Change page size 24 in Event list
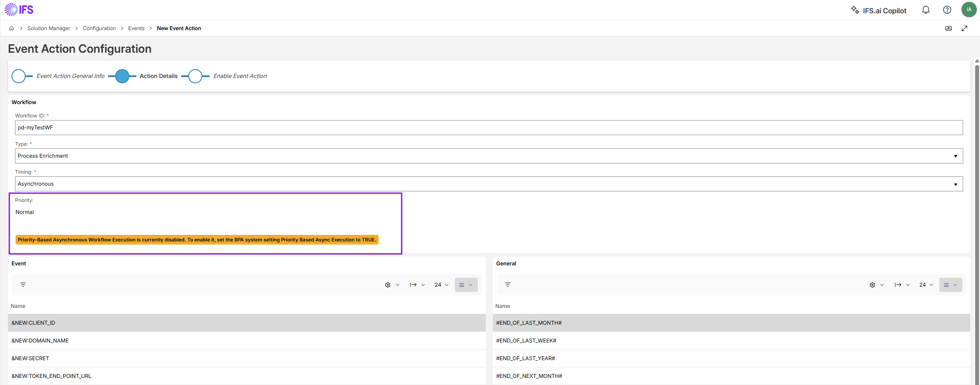Image resolution: width=980 pixels, height=385 pixels. click(x=442, y=285)
